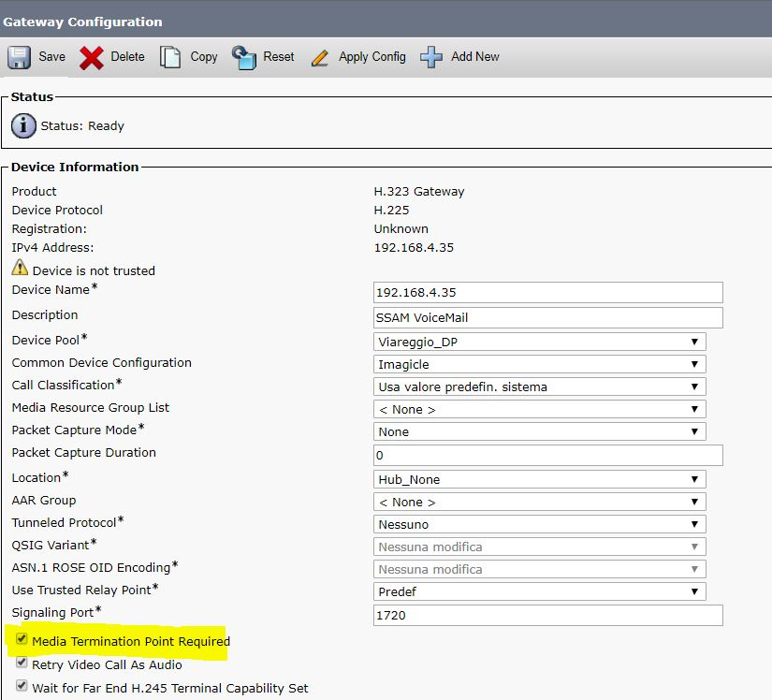This screenshot has width=772, height=700.
Task: Open the Call Classification dropdown
Action: tap(539, 386)
